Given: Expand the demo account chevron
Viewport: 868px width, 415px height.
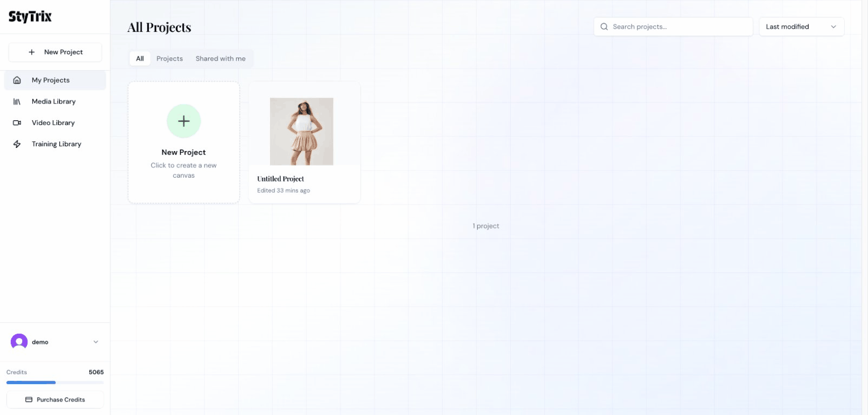Looking at the screenshot, I should click(x=96, y=342).
